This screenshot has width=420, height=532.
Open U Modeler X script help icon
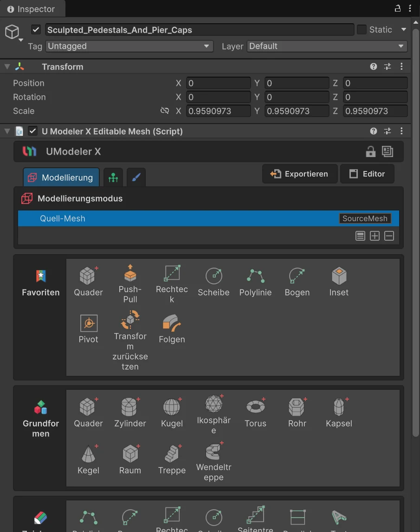[374, 131]
